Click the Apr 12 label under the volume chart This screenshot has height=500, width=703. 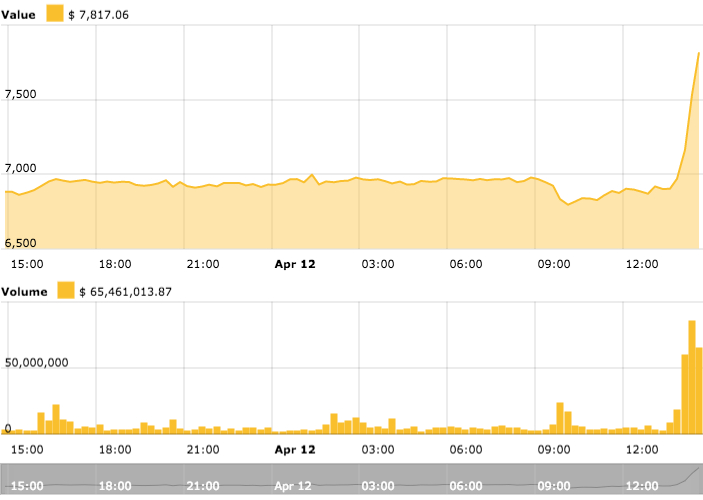pyautogui.click(x=295, y=450)
